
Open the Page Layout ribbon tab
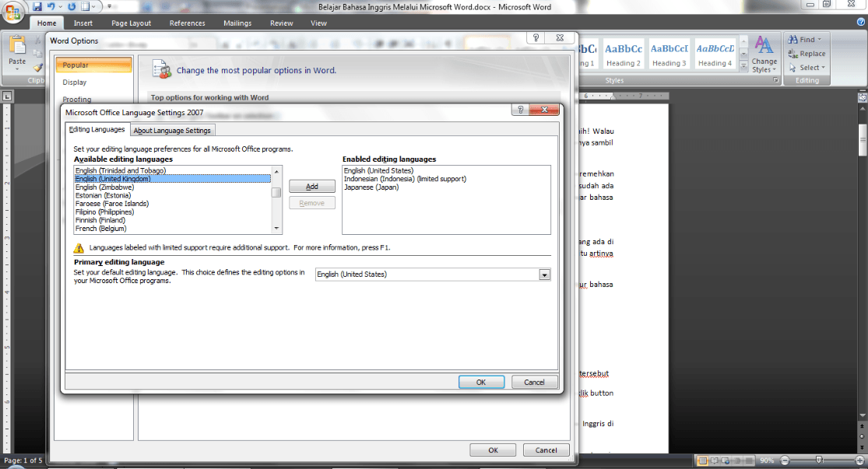tap(132, 23)
